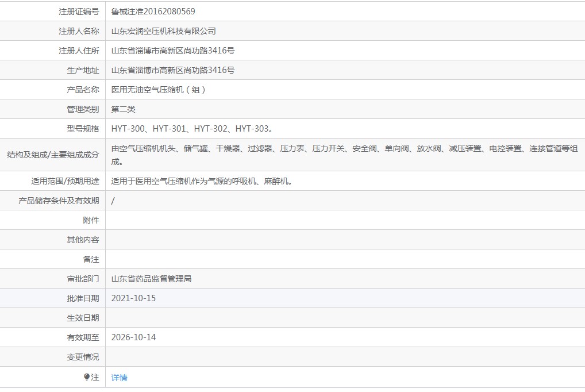Screen dimensions: 585x392
Task: Click the slash value for 产品储存条件及有效期
Action: 113,201
